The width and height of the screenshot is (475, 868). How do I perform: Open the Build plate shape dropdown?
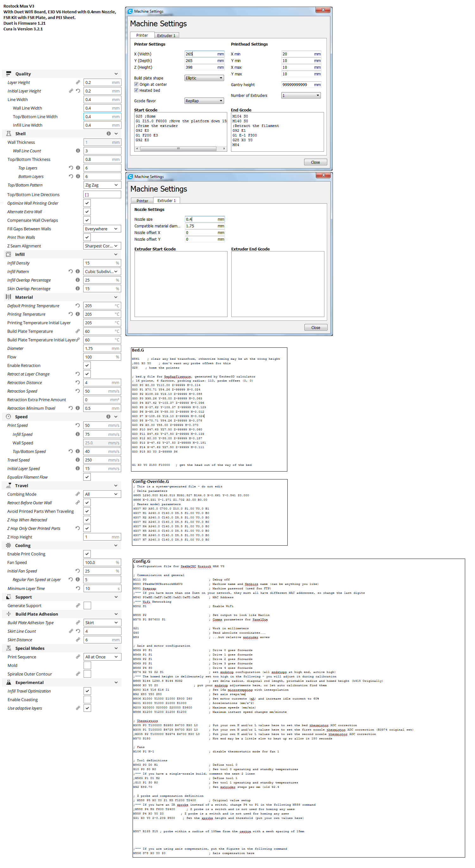(x=204, y=78)
